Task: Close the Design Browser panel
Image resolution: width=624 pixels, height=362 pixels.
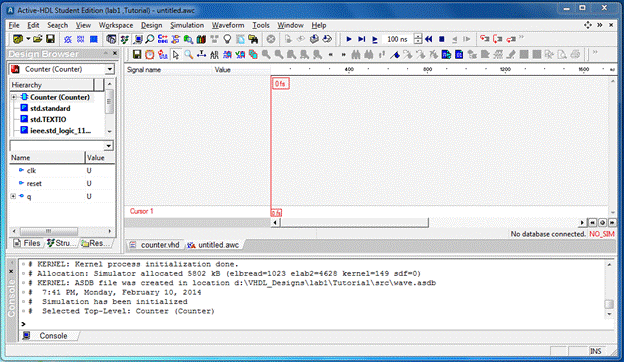Action: tap(115, 53)
